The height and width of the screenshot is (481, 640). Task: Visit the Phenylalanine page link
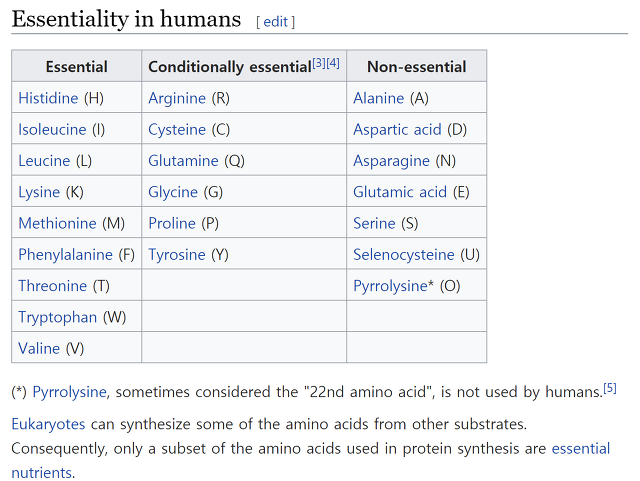click(x=65, y=255)
